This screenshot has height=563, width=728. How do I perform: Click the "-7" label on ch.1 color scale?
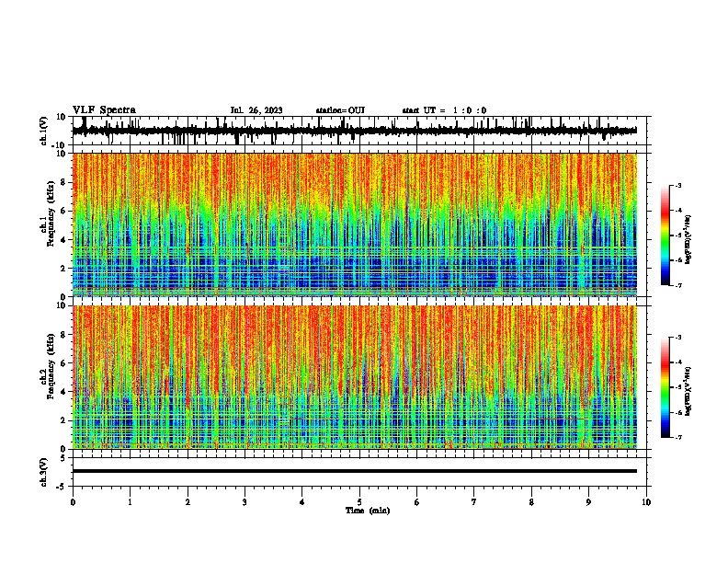pyautogui.click(x=677, y=285)
